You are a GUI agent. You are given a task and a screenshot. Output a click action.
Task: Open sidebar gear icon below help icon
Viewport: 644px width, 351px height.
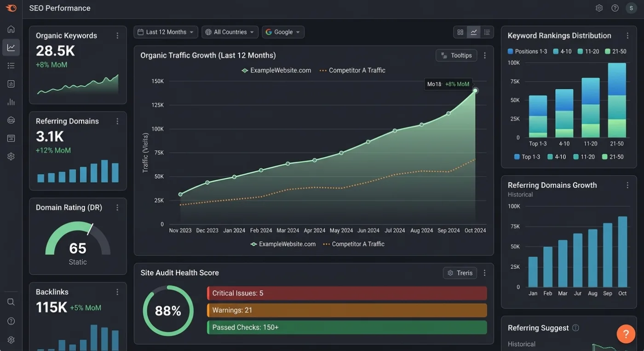(11, 340)
